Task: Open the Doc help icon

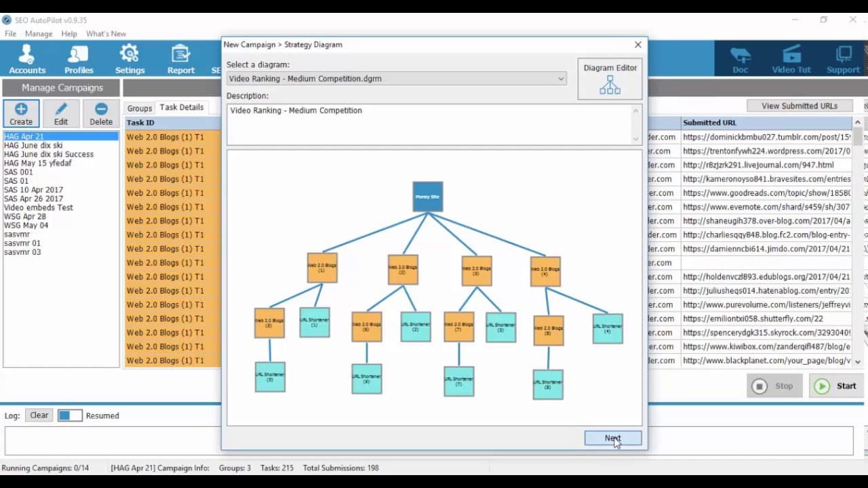Action: [x=740, y=59]
